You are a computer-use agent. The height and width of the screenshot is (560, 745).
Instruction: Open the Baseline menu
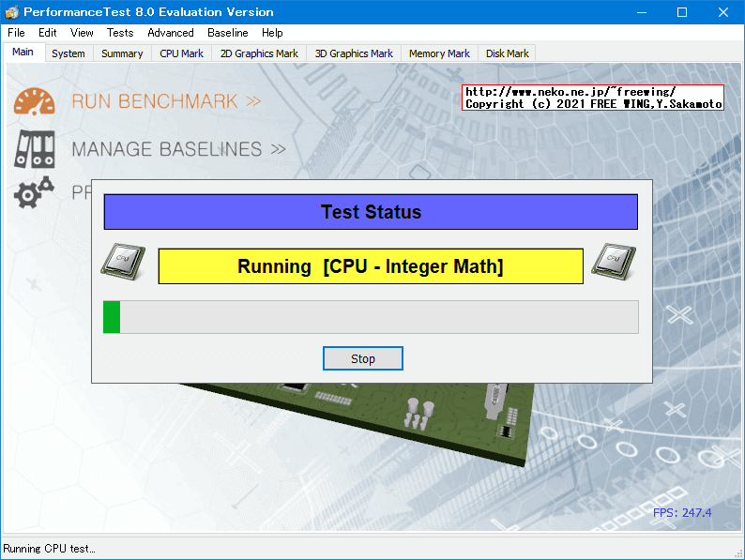coord(228,33)
